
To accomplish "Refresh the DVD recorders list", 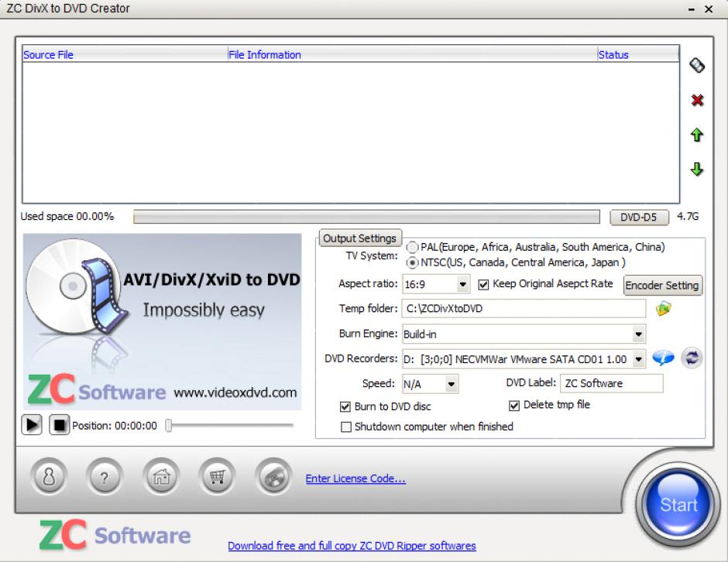I will click(x=692, y=358).
